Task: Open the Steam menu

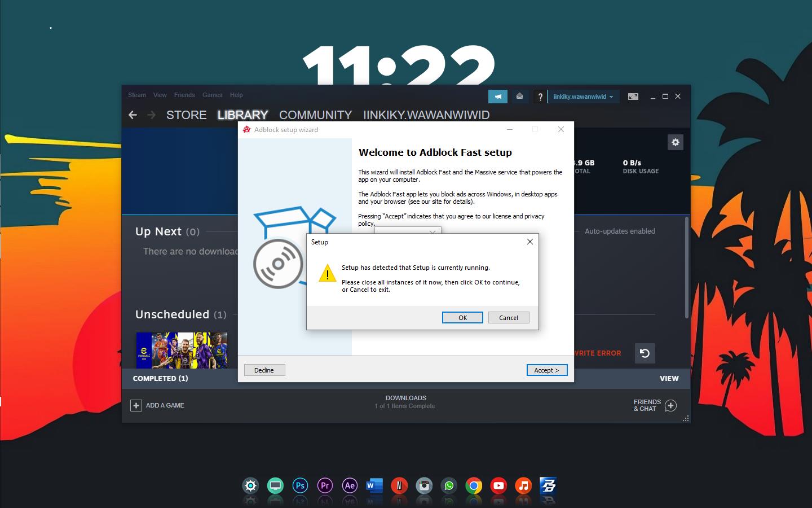Action: pos(136,95)
